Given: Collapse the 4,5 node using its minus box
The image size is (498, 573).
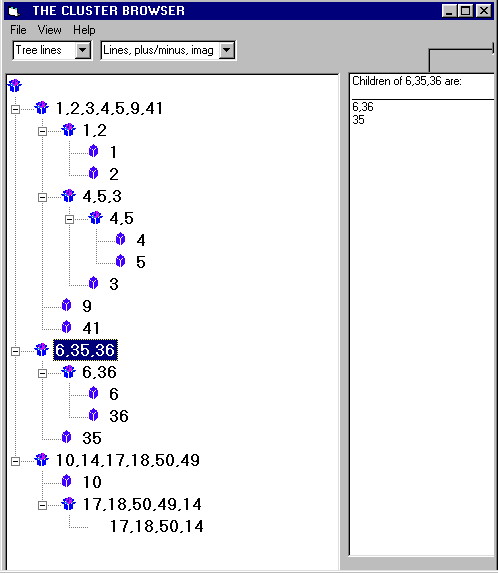Looking at the screenshot, I should pyautogui.click(x=69, y=219).
